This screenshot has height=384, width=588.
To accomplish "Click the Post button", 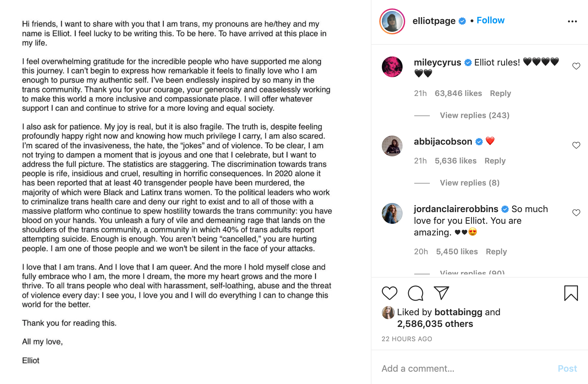I will click(x=567, y=369).
